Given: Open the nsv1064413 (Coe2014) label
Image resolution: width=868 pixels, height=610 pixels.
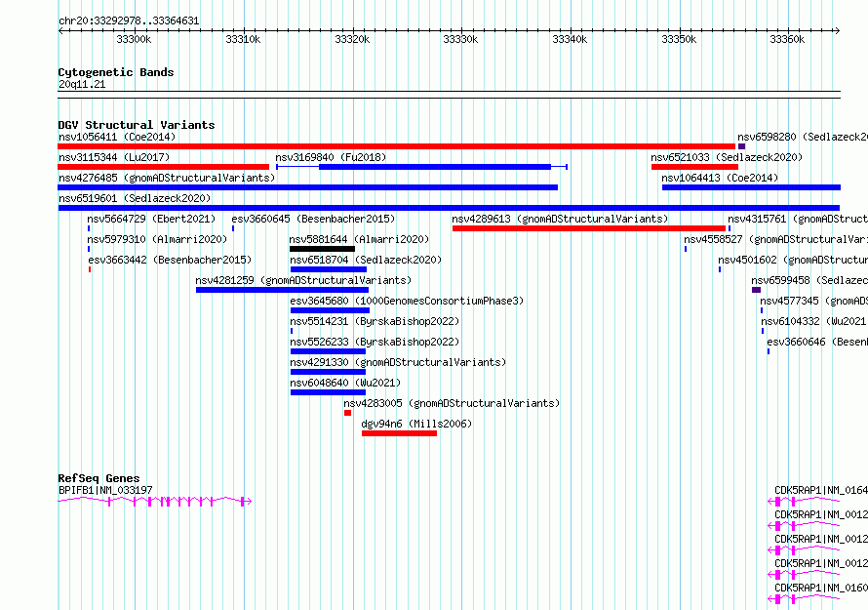Looking at the screenshot, I should 720,178.
